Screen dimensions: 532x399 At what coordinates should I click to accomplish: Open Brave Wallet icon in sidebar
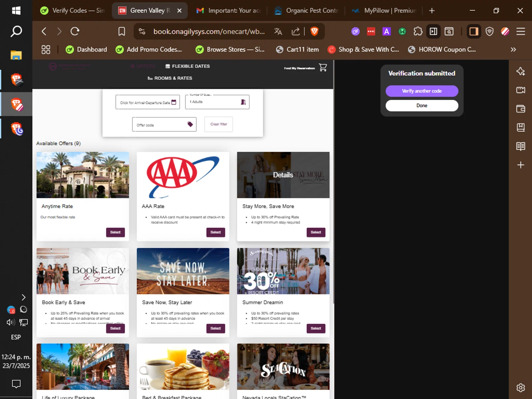[521, 109]
